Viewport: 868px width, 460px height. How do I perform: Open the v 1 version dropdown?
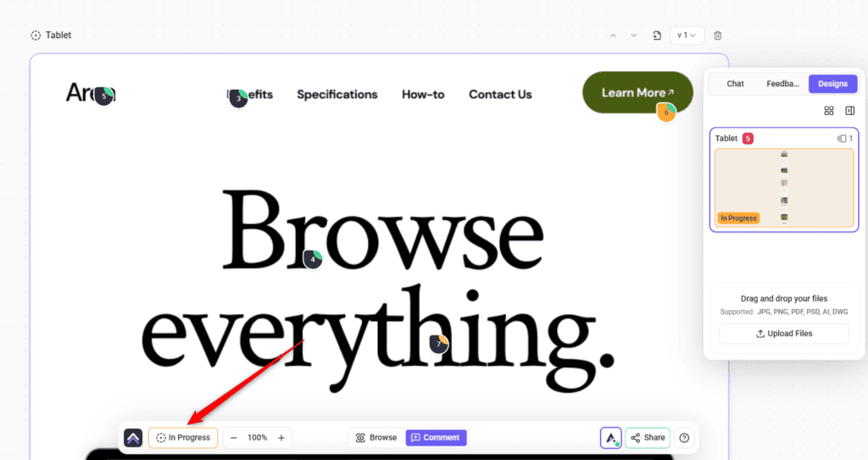687,36
